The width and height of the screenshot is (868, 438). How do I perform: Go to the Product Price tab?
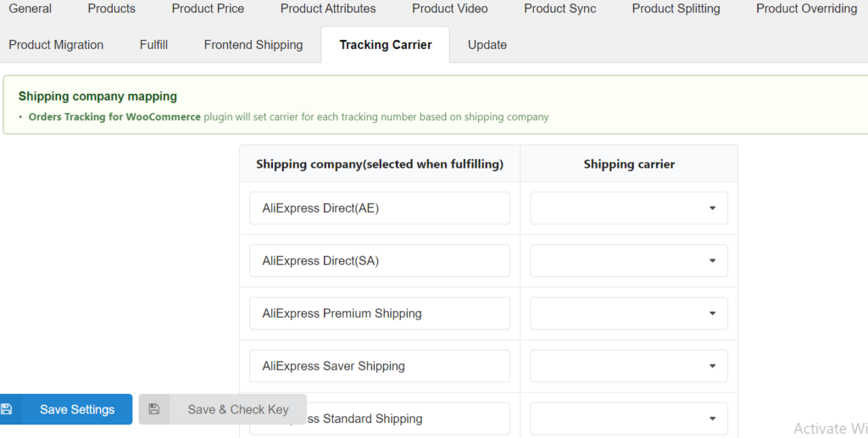click(x=208, y=8)
